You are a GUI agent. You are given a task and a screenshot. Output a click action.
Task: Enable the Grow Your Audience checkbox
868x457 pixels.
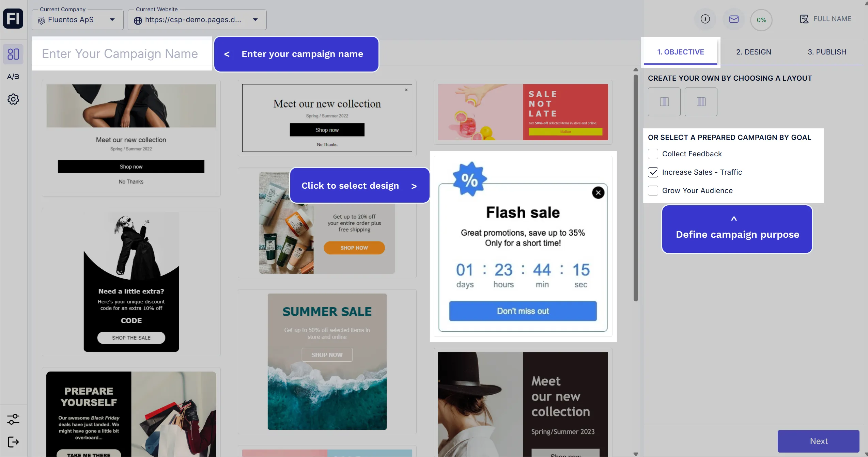click(x=653, y=191)
